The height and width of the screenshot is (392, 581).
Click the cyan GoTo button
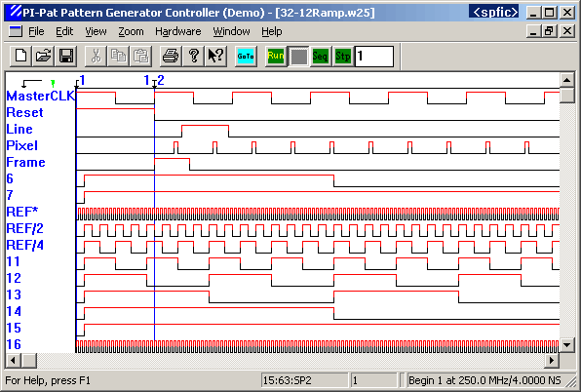point(246,57)
